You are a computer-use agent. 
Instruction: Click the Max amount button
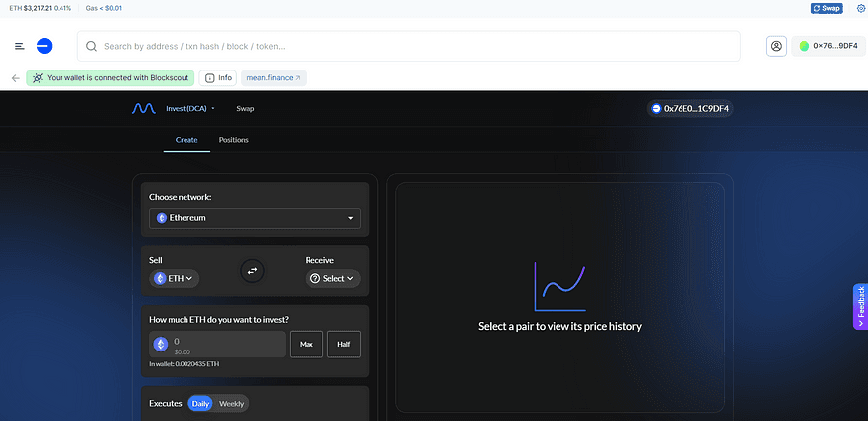click(307, 344)
